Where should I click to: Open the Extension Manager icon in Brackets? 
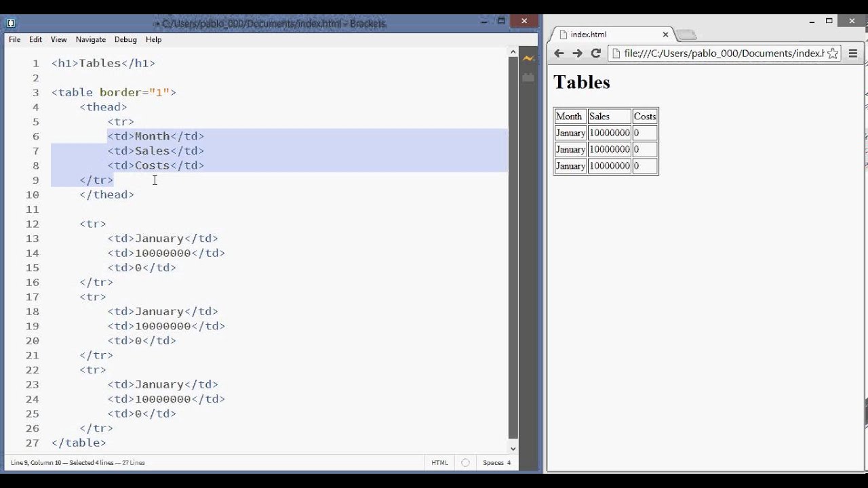(528, 78)
